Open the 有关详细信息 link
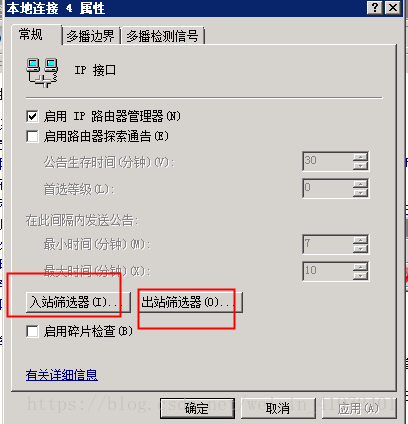 click(x=62, y=375)
